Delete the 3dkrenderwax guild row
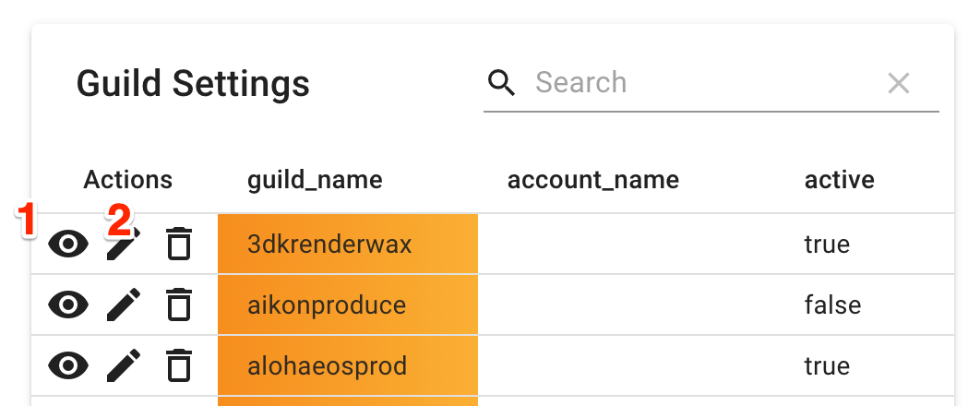The width and height of the screenshot is (980, 406). point(178,245)
